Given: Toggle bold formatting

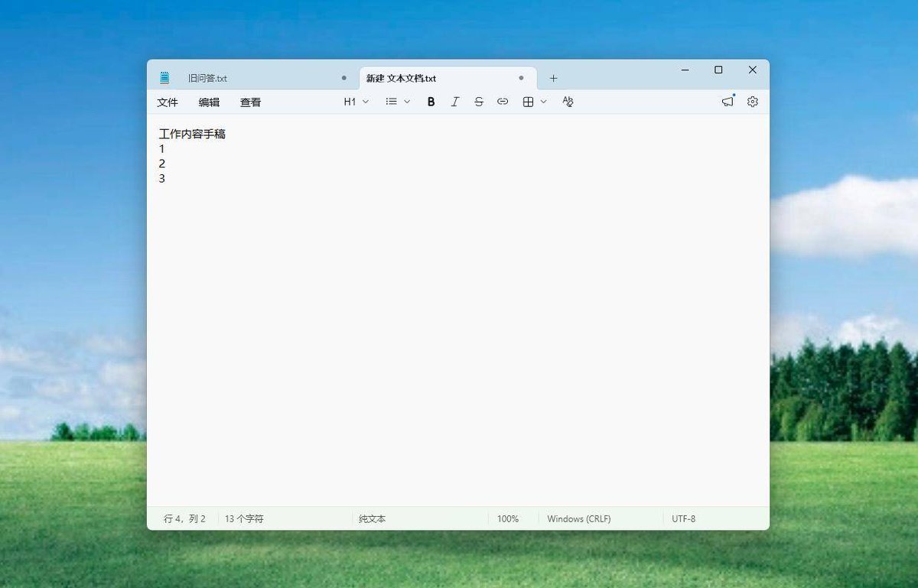Looking at the screenshot, I should [431, 102].
